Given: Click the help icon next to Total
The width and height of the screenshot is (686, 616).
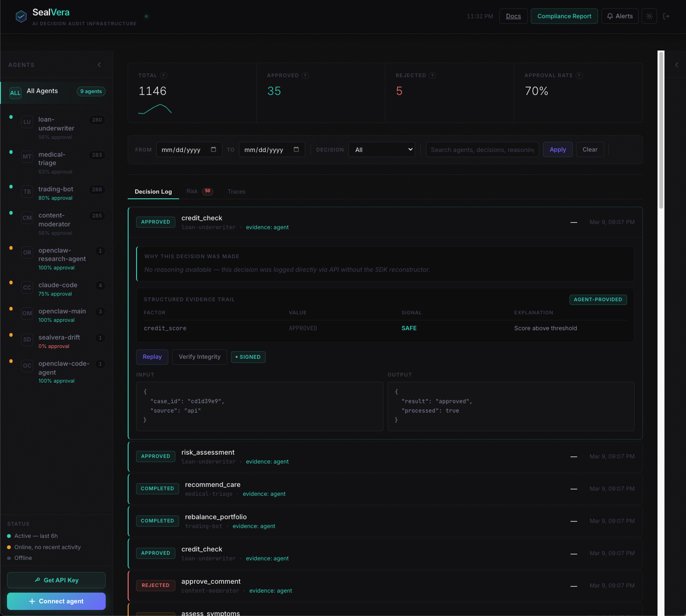Looking at the screenshot, I should (164, 76).
